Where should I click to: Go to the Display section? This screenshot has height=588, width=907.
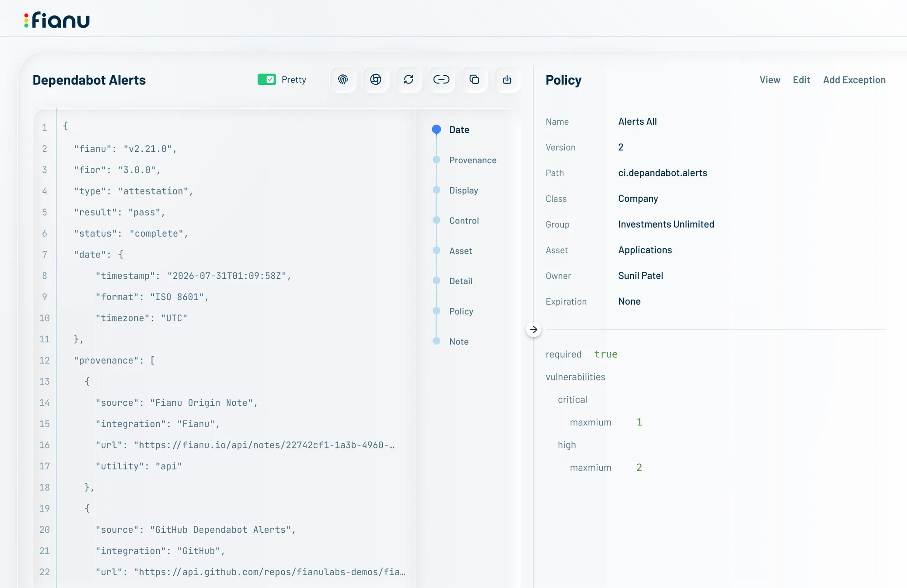(x=463, y=190)
